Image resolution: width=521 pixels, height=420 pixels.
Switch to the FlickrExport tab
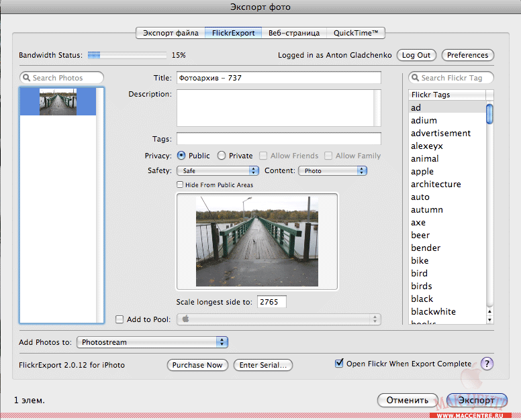[233, 33]
